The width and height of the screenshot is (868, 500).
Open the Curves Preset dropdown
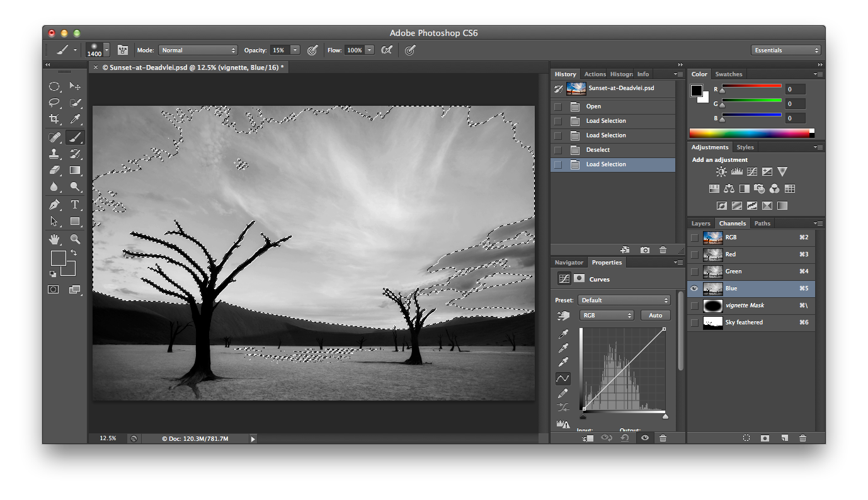tap(625, 300)
